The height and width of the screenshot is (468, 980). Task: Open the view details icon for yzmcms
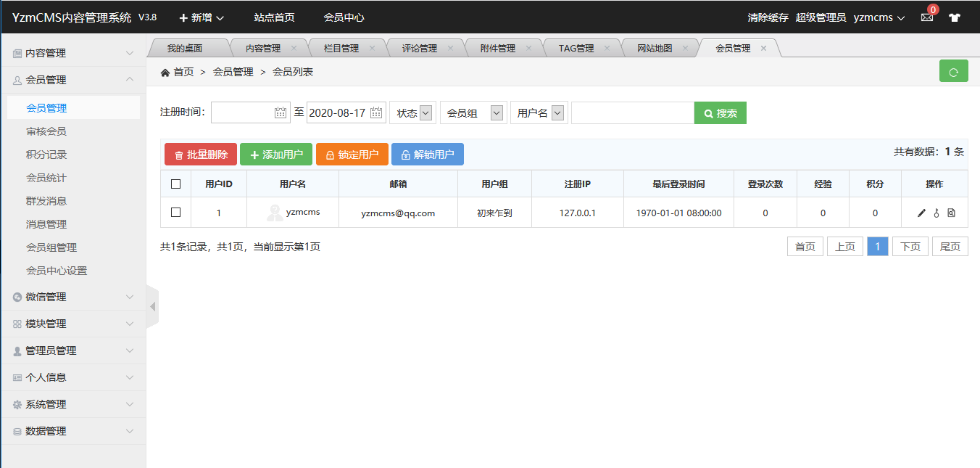tap(951, 213)
